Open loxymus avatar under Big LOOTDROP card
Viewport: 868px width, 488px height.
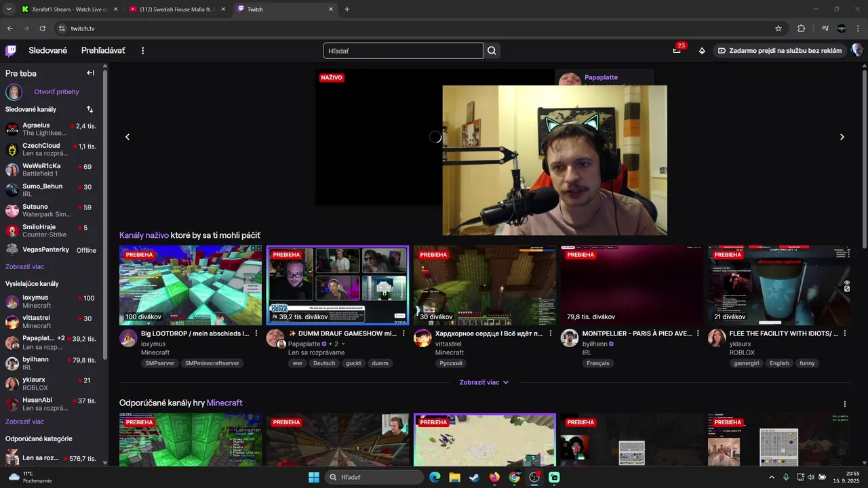(128, 338)
